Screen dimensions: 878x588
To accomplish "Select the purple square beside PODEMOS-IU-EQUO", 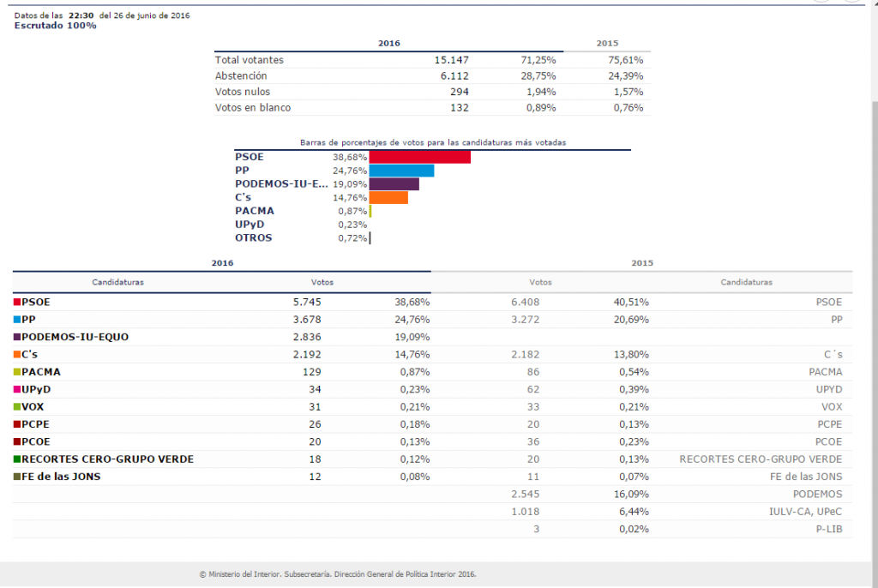I will 17,337.
